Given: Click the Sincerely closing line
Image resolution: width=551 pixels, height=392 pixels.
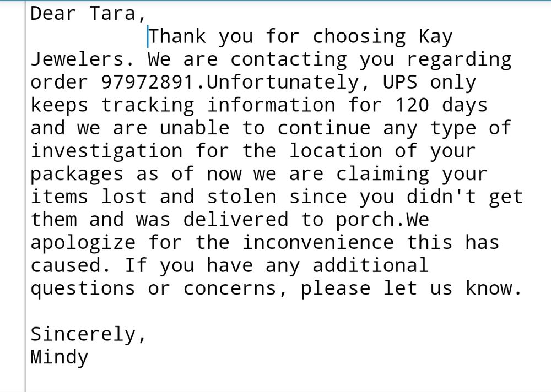Looking at the screenshot, I should (88, 334).
